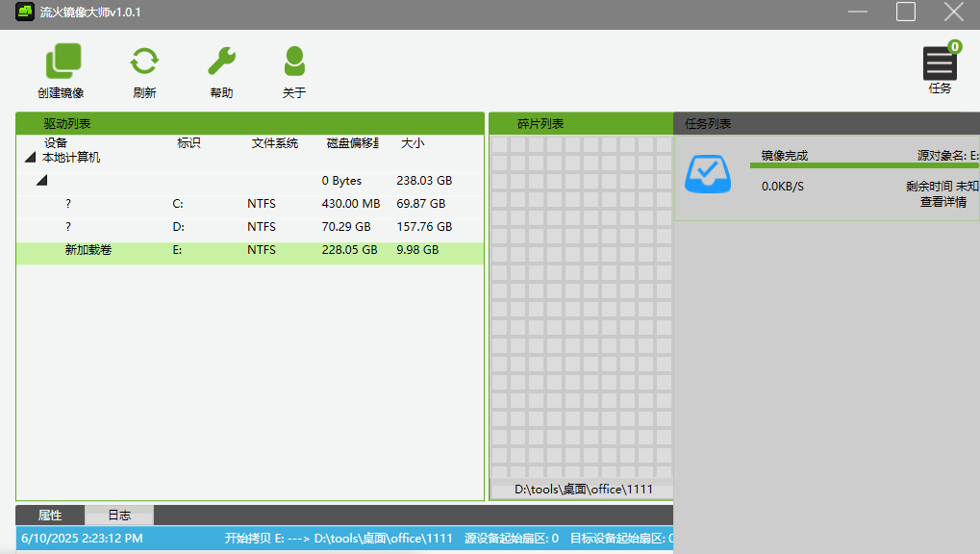This screenshot has height=554, width=980.
Task: Click the 剩余时间 未知 label
Action: click(942, 187)
